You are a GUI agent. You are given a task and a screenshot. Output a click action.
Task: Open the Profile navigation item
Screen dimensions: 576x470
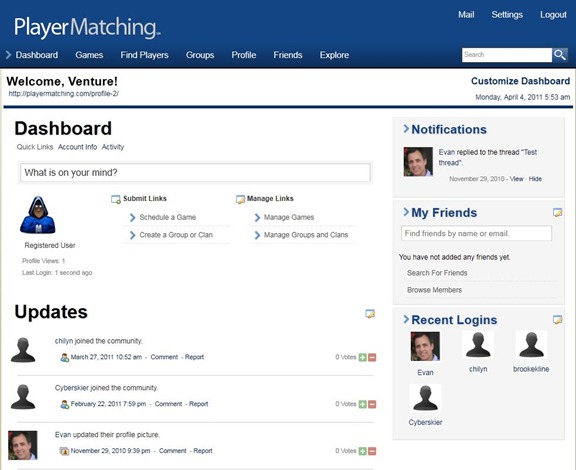(x=244, y=55)
